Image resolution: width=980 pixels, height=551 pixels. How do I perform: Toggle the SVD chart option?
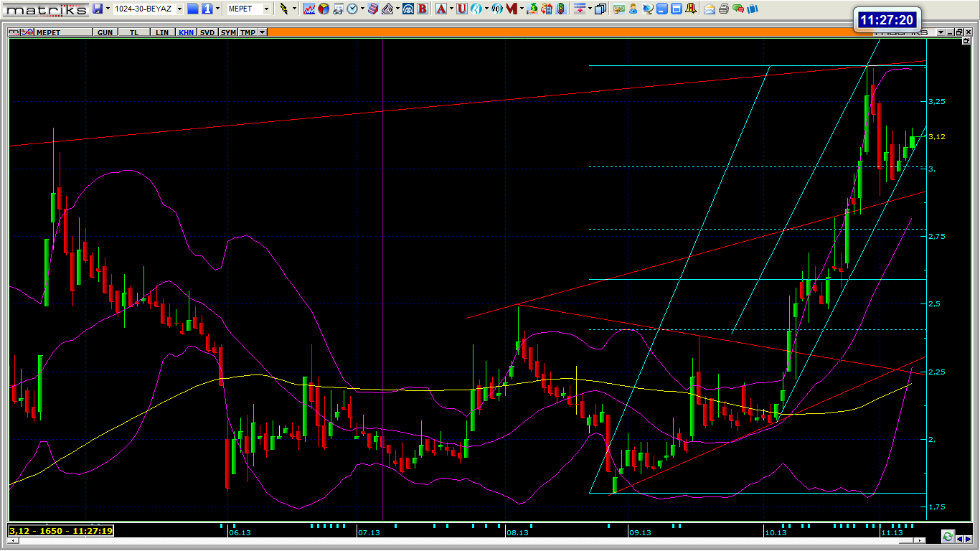click(207, 32)
